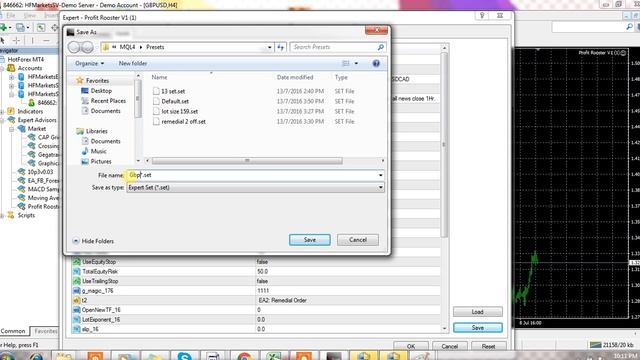Sort files by Date modified column
This screenshot has width=640, height=360.
click(x=295, y=77)
